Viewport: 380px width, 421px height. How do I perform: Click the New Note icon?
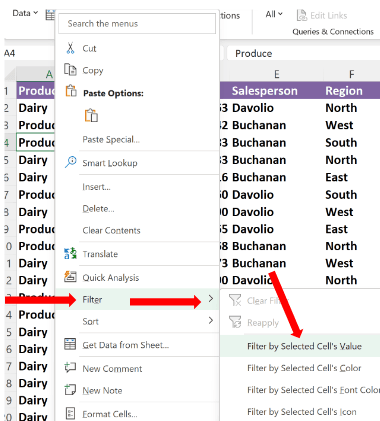[70, 390]
